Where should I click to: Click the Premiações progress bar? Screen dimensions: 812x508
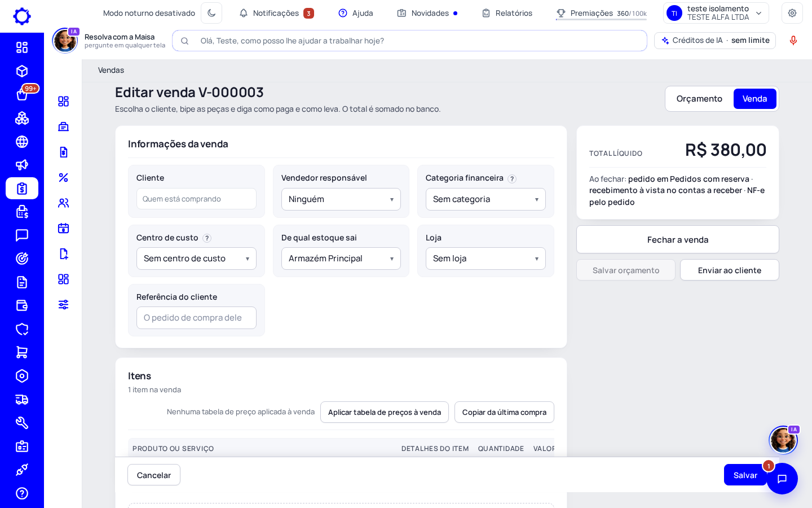click(x=601, y=19)
